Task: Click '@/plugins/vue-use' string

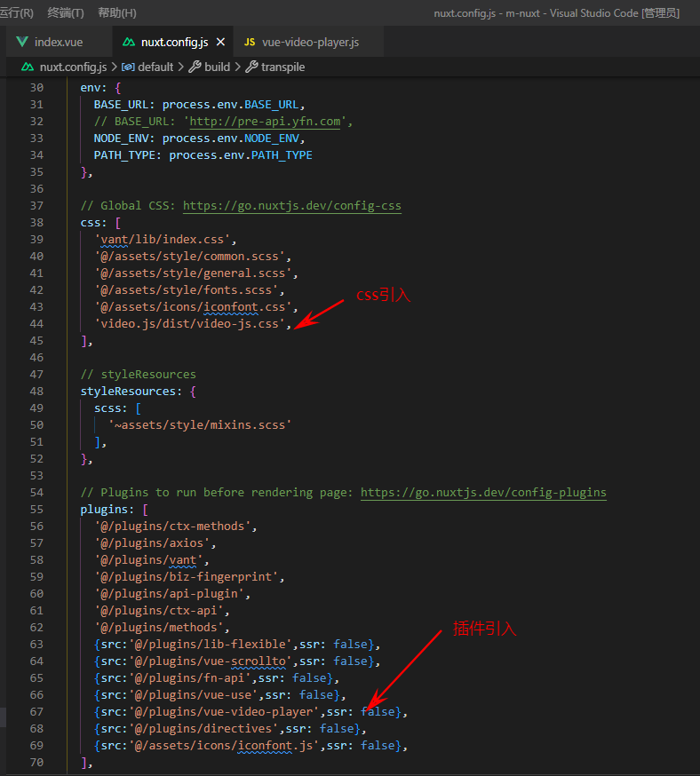Action: 194,695
